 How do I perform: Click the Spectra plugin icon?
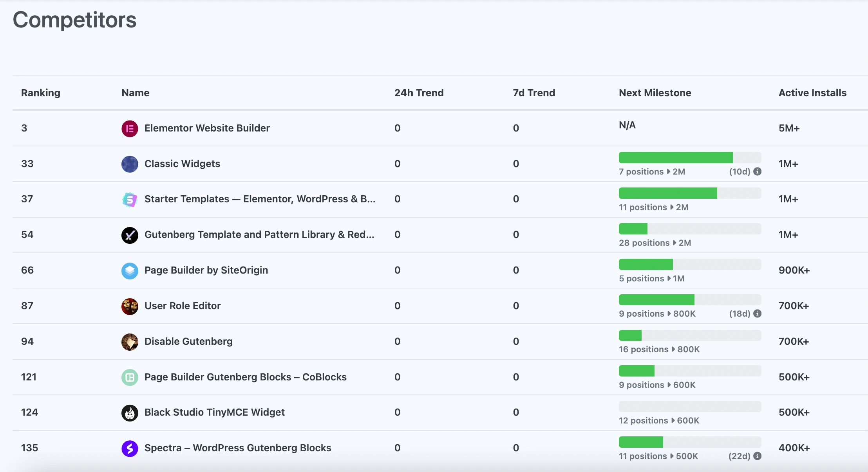[130, 448]
